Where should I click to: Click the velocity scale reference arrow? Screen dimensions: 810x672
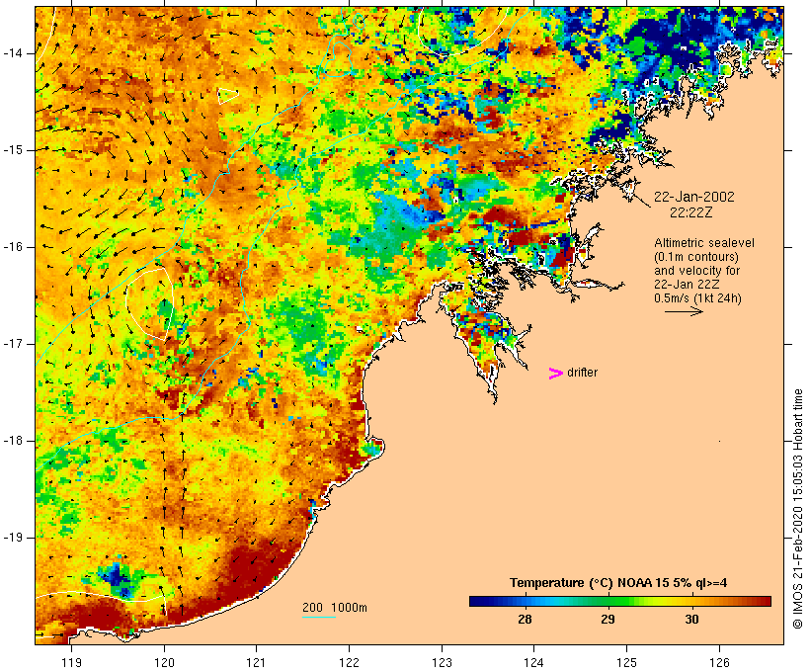click(x=684, y=311)
